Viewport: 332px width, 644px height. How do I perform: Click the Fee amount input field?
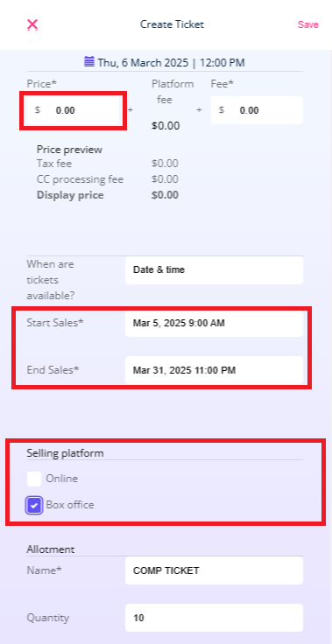[x=257, y=110]
